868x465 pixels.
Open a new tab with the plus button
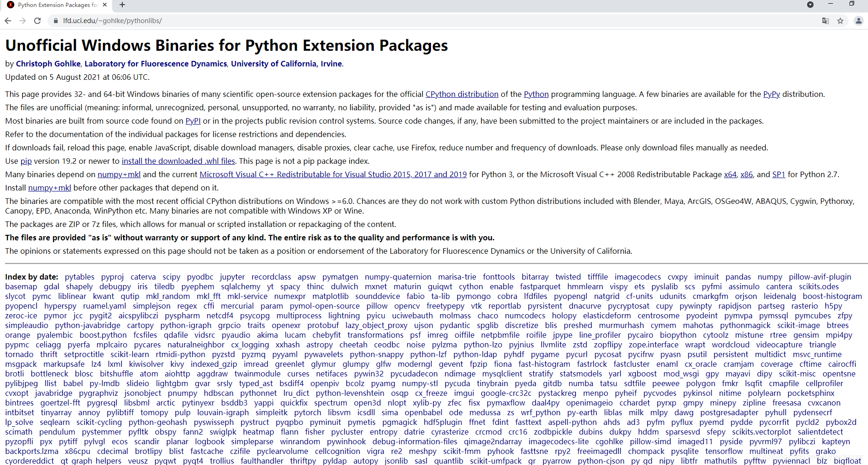122,5
